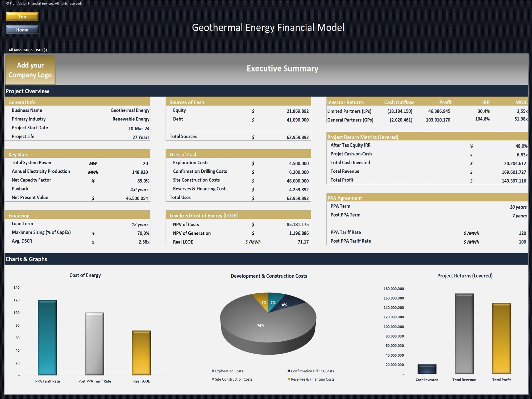Click the Development & Construction Costs chart title
The height and width of the screenshot is (399, 532).
pyautogui.click(x=269, y=276)
